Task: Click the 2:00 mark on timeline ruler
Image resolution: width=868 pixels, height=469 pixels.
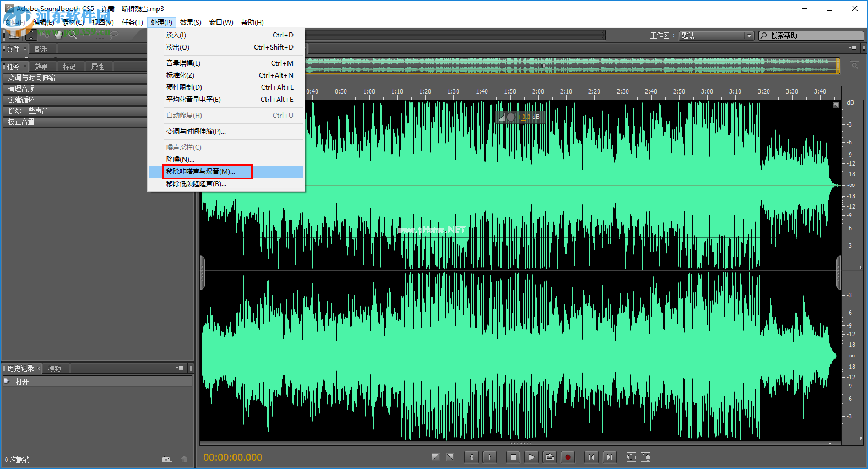Action: click(x=538, y=91)
